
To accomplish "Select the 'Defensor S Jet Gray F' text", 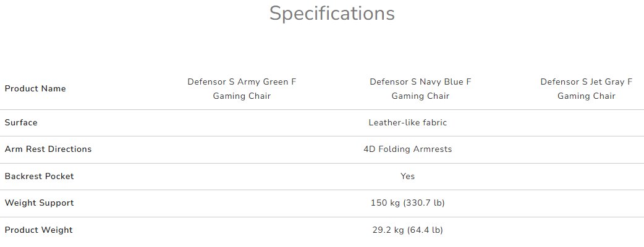I will [586, 82].
